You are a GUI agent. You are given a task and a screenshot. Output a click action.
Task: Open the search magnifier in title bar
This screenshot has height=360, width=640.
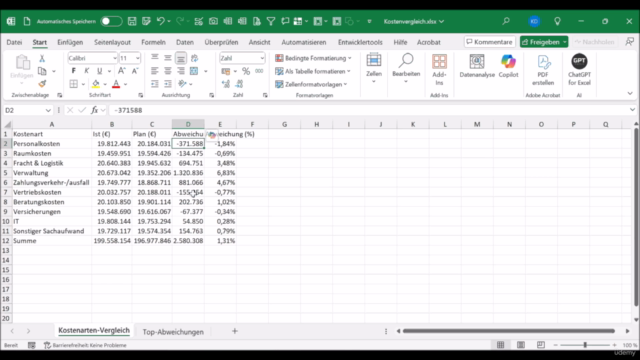(x=506, y=21)
